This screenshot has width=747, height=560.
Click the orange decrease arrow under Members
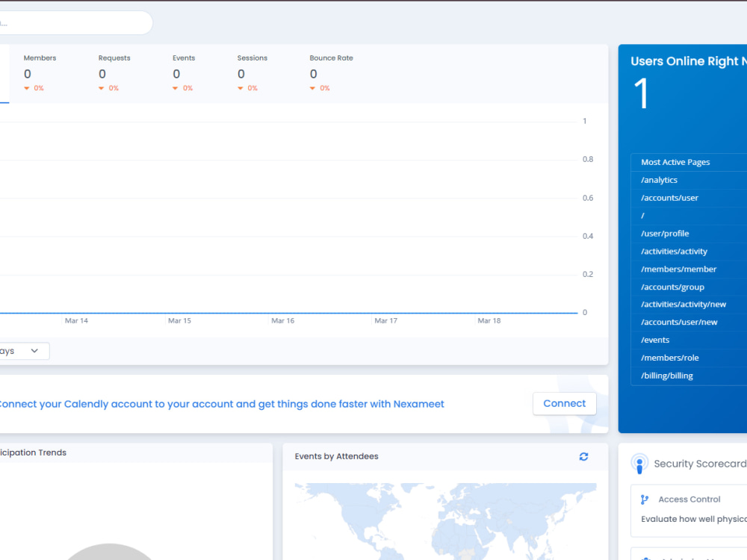pos(27,88)
